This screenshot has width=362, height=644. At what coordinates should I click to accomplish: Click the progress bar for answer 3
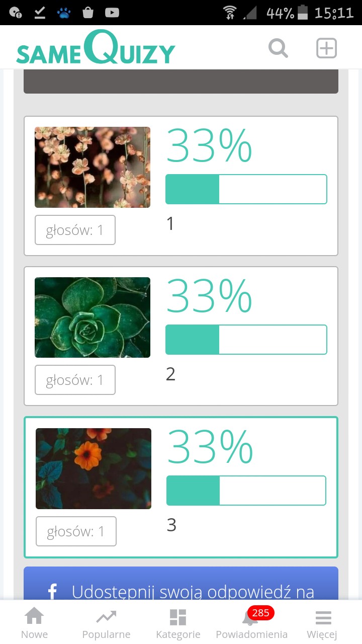pyautogui.click(x=246, y=491)
